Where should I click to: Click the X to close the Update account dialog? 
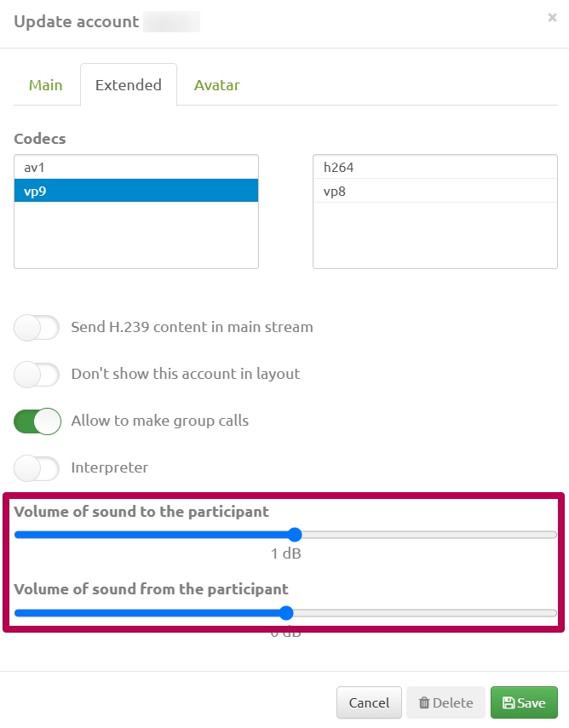552,17
